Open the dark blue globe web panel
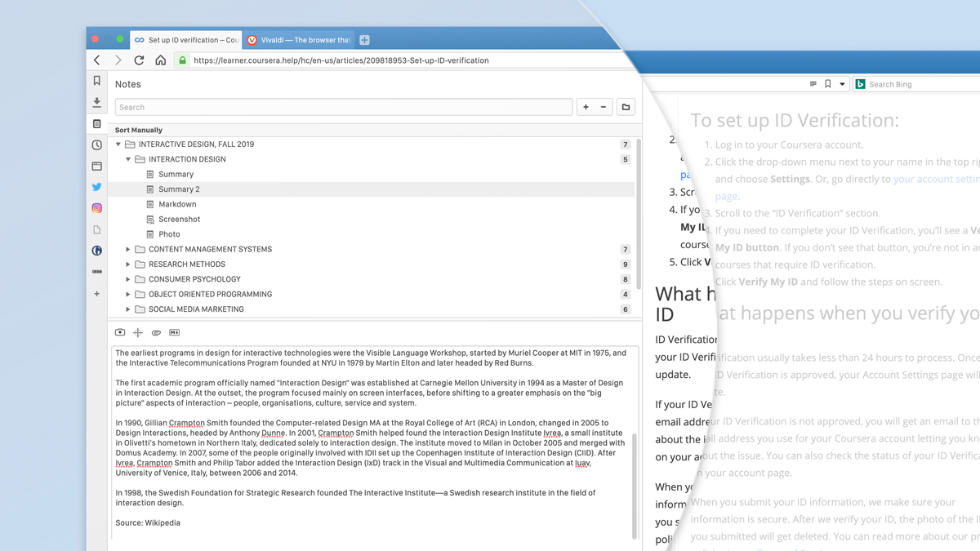The height and width of the screenshot is (551, 980). coord(97,251)
